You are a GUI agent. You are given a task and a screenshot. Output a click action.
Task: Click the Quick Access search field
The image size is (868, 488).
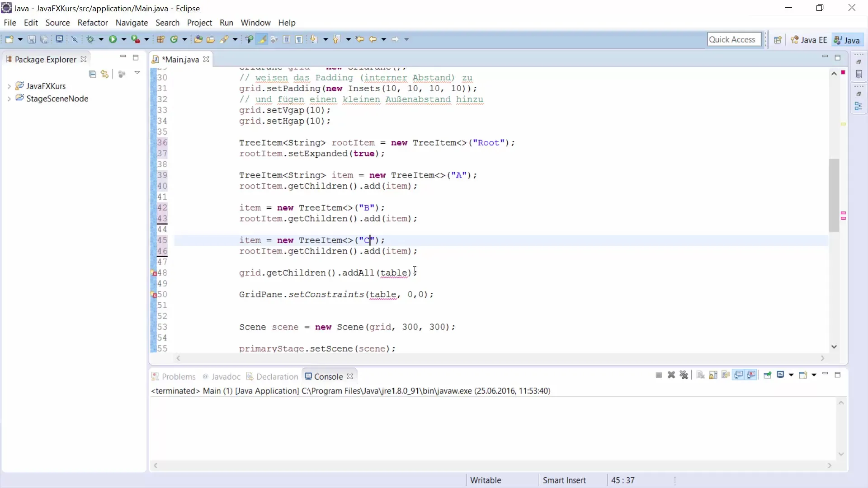coord(734,39)
